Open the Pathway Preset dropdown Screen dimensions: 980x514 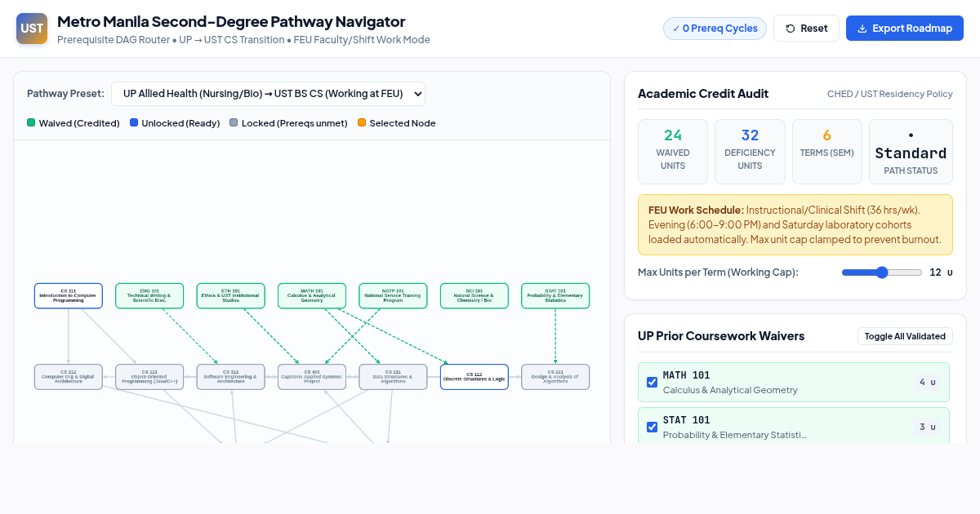(268, 94)
